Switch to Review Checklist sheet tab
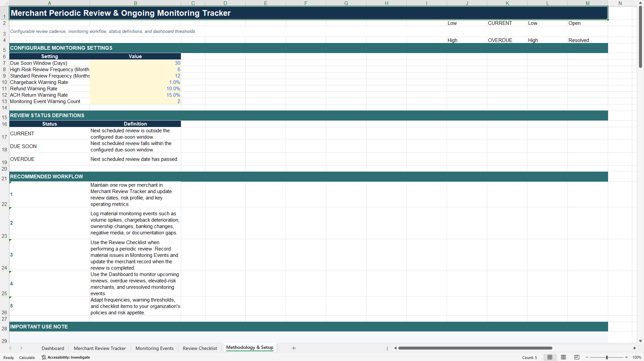 click(200, 348)
